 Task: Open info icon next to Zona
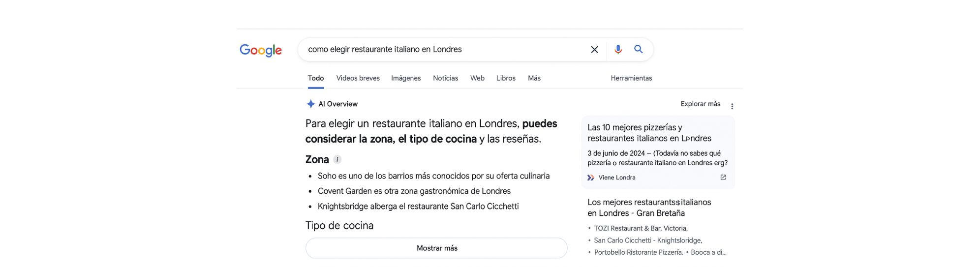337,159
